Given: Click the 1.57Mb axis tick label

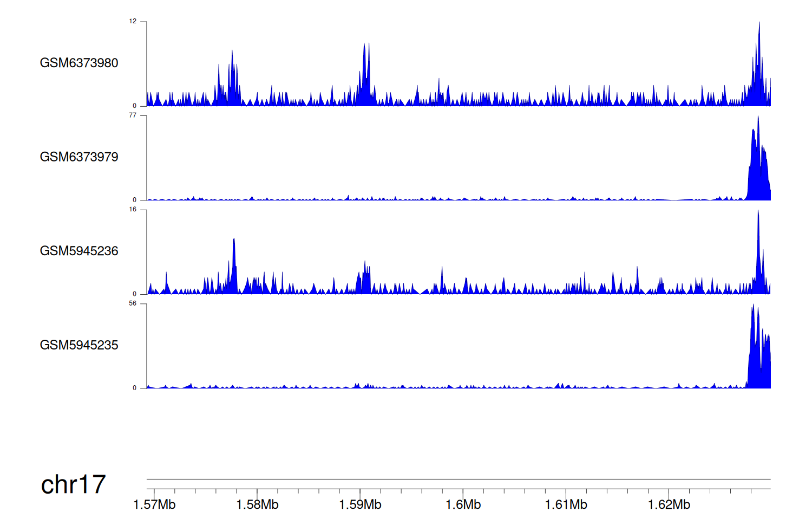Looking at the screenshot, I should [x=154, y=504].
